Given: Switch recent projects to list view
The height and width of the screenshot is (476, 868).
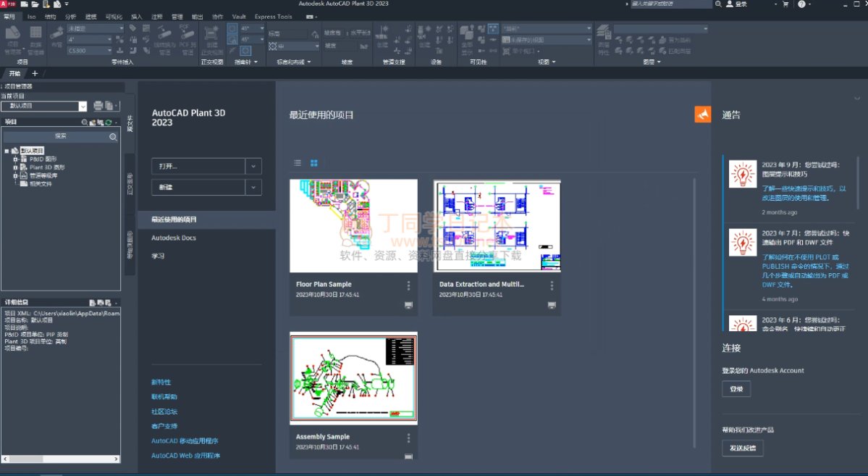Looking at the screenshot, I should pos(298,163).
